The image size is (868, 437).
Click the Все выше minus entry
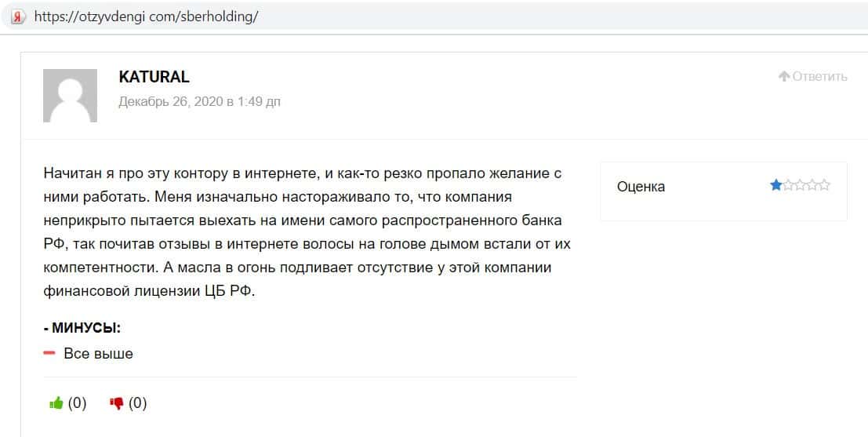[98, 354]
